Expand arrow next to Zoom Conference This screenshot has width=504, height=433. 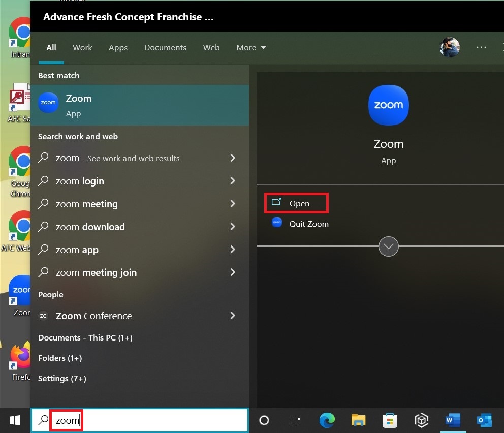pos(233,316)
